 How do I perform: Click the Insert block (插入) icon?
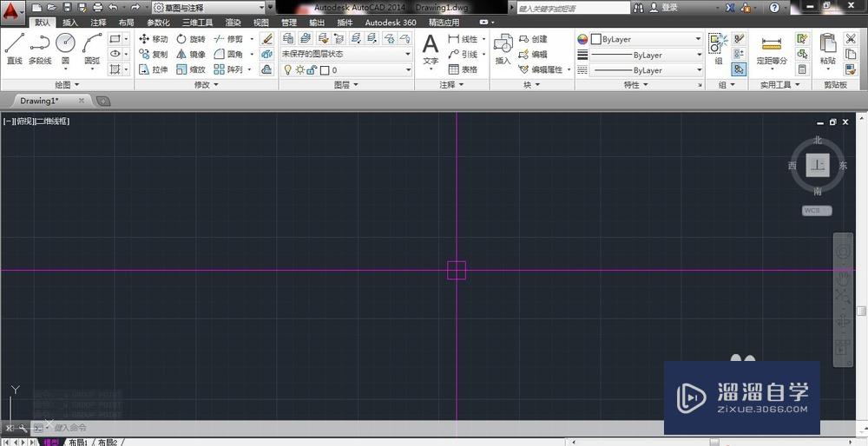(x=503, y=49)
